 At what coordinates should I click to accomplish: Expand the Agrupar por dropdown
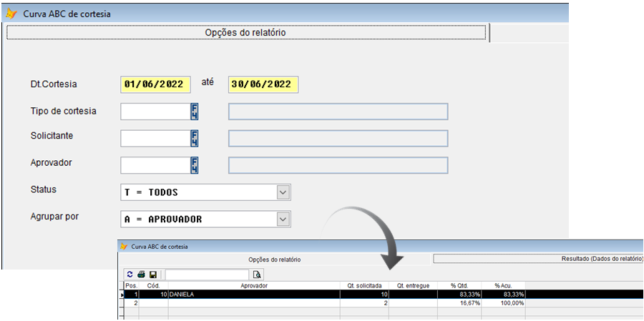coord(283,219)
